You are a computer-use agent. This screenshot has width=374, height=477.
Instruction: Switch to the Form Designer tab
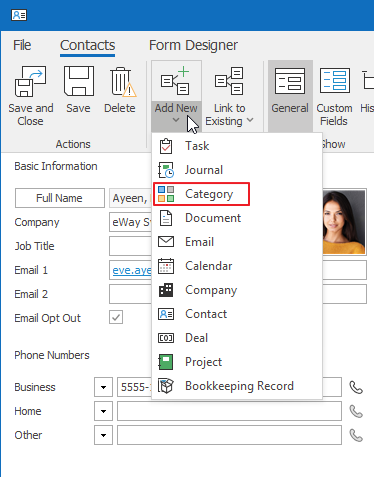[193, 45]
